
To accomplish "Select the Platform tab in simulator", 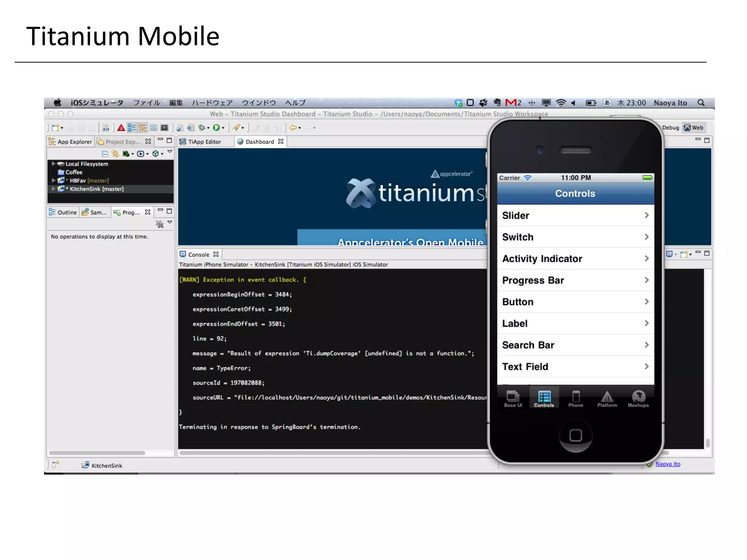I will click(x=607, y=398).
